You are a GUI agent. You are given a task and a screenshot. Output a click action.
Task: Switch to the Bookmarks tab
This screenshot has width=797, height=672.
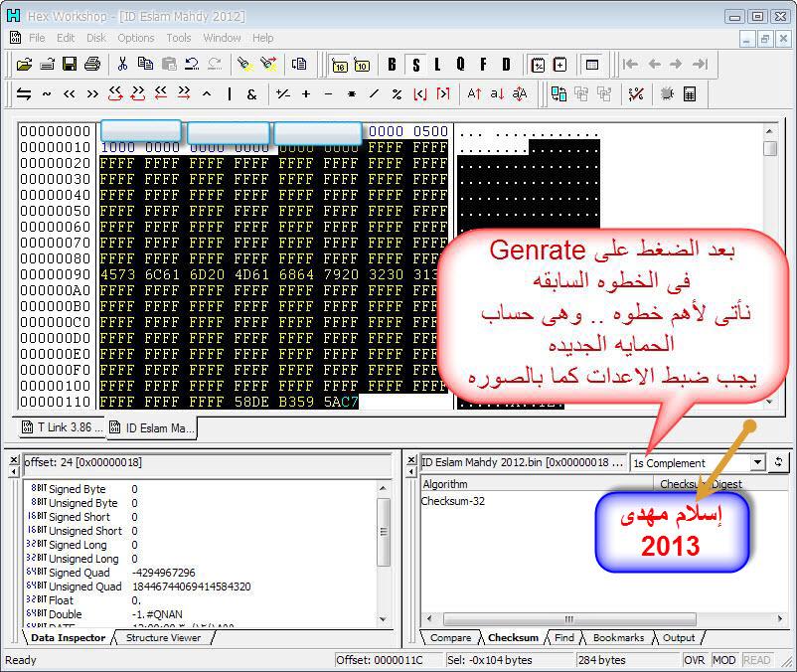[618, 637]
